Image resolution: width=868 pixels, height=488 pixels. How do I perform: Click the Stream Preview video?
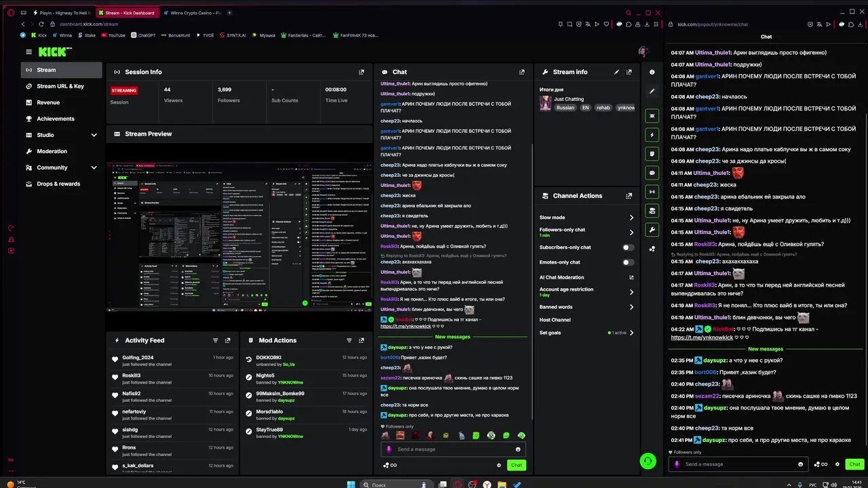(239, 237)
